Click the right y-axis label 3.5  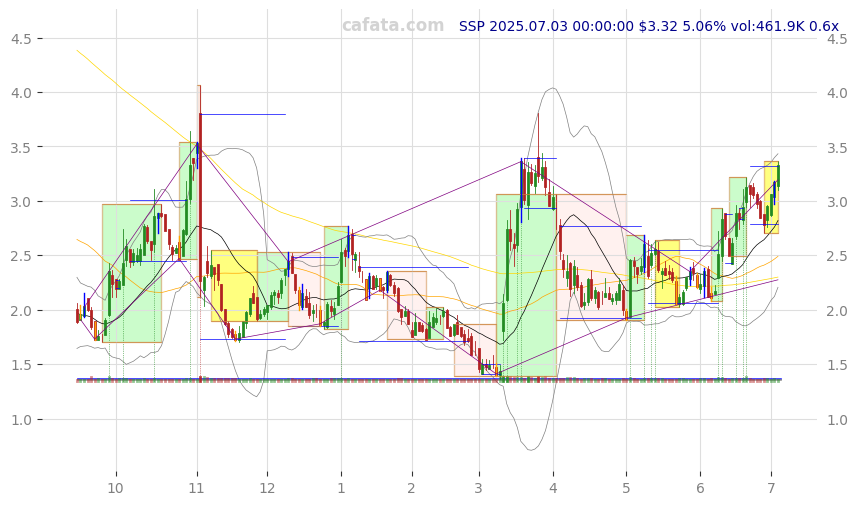tap(837, 148)
